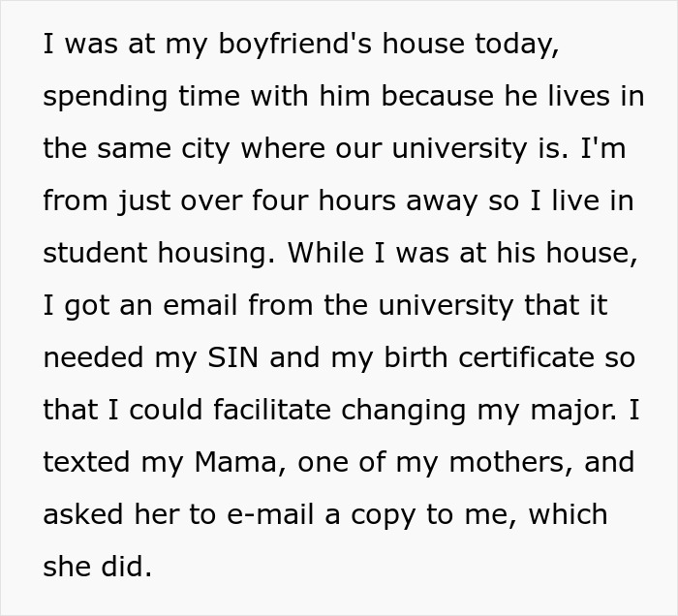Click the word "housing"
This screenshot has height=616, width=678.
point(203,254)
